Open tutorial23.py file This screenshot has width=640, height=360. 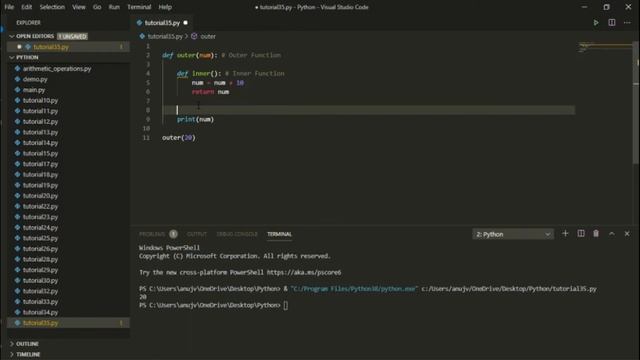coord(40,217)
